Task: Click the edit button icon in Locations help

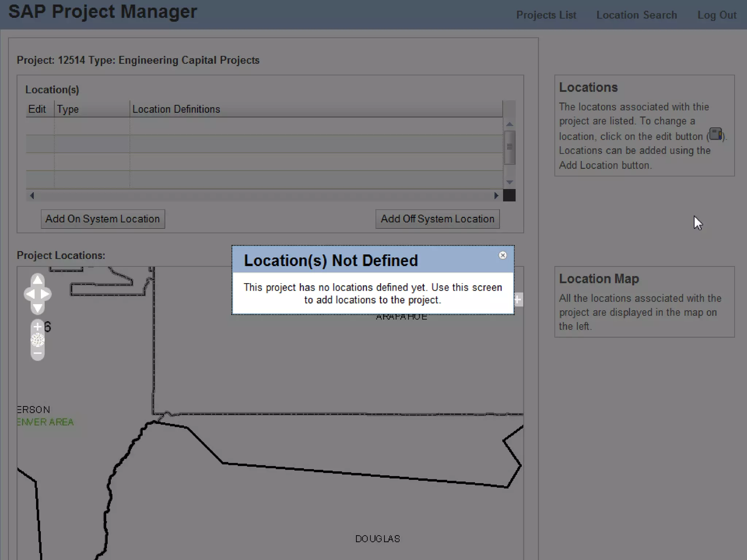Action: (x=715, y=134)
